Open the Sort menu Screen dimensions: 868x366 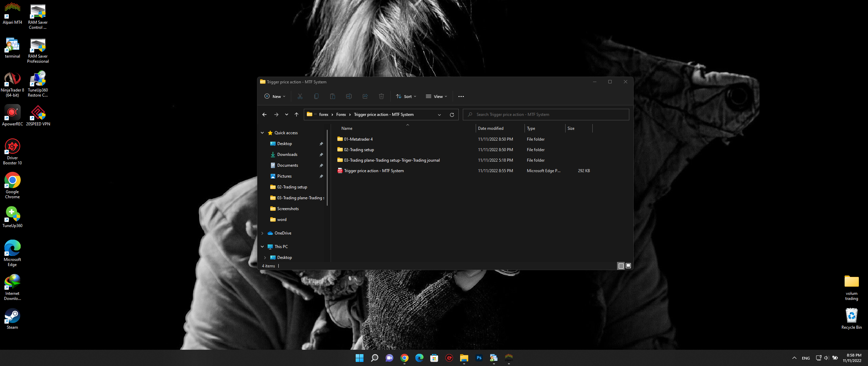(406, 97)
